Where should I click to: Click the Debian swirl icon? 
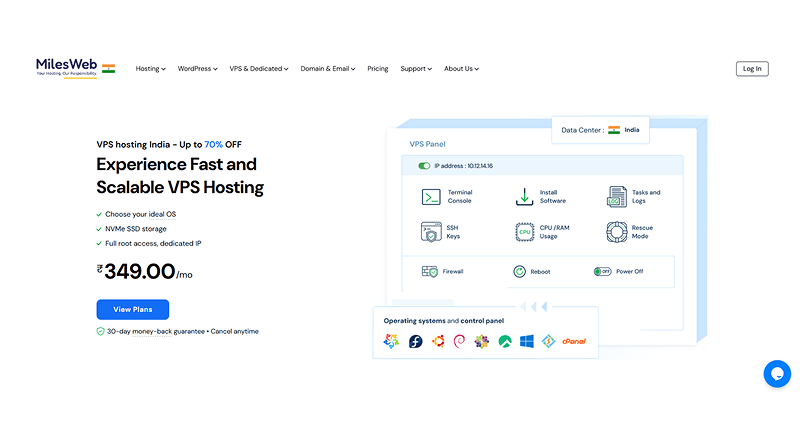(459, 341)
